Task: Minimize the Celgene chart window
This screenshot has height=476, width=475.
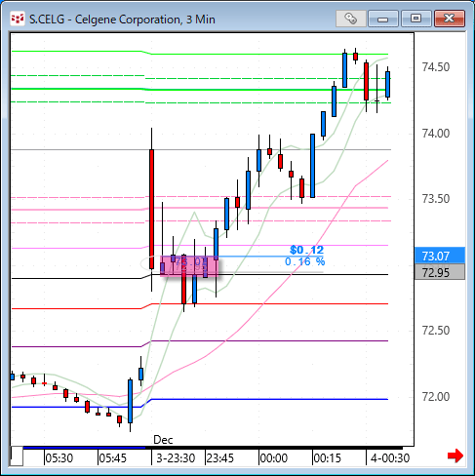Action: [383, 19]
